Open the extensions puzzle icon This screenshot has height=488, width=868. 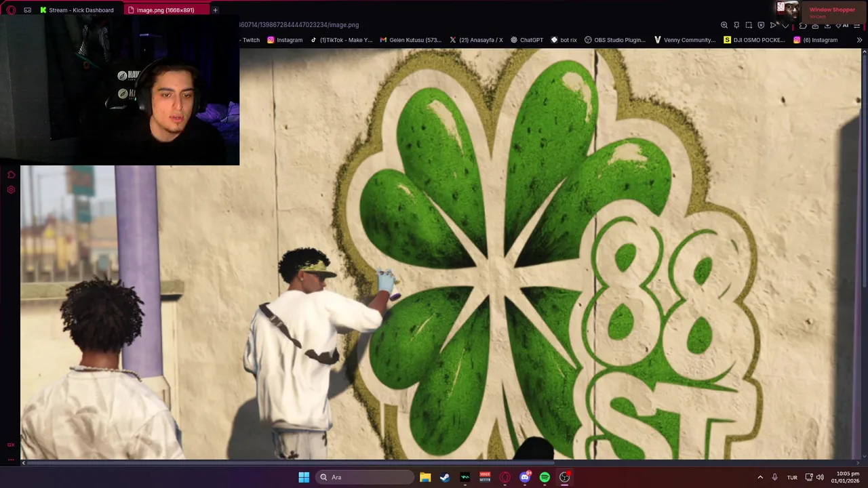[803, 25]
